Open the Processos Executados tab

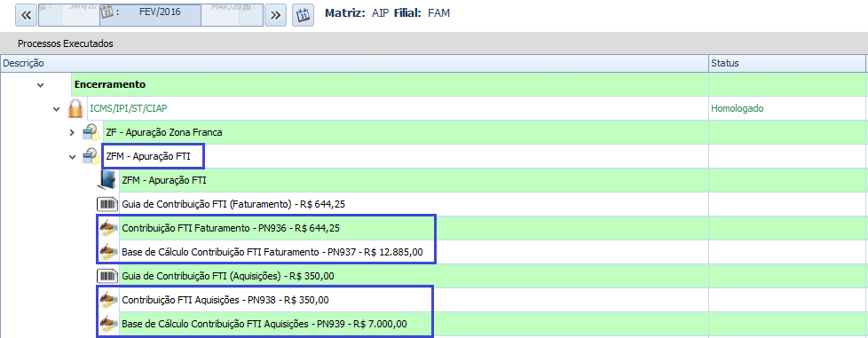[66, 43]
